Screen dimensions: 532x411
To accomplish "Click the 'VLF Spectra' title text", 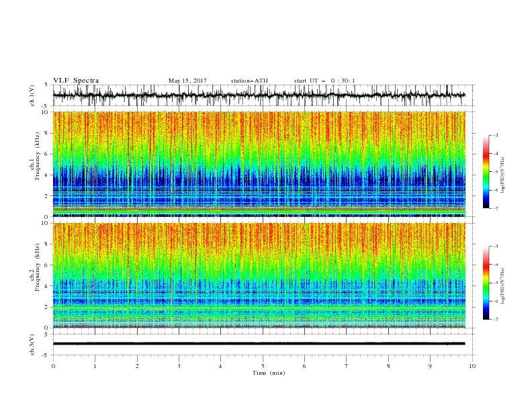I will coord(76,81).
